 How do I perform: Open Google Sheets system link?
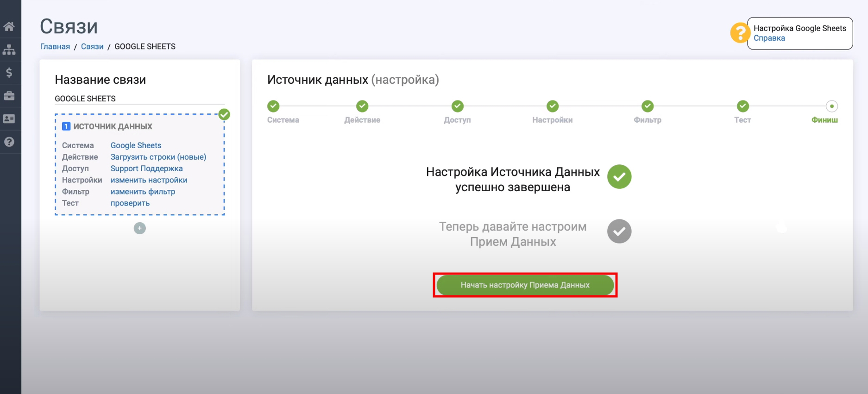tap(136, 145)
